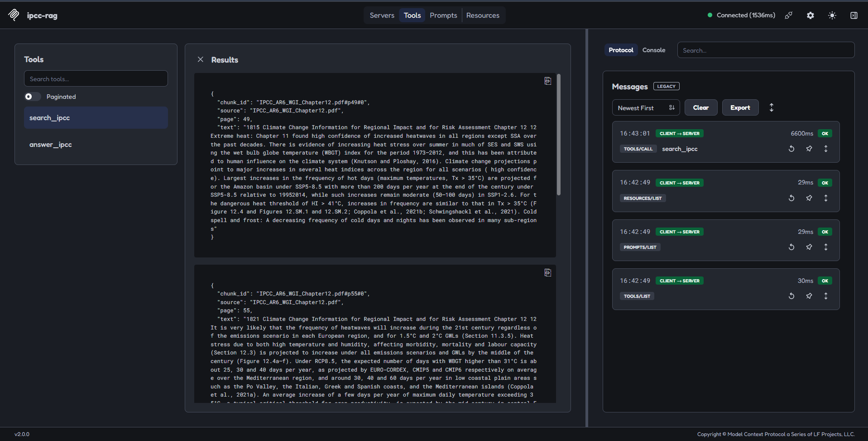Collapse the side panel using the layout icon
868x441 pixels.
(854, 15)
